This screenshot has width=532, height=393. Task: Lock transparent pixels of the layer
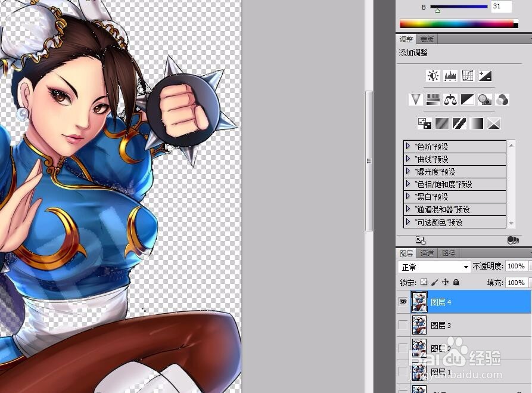tap(424, 282)
